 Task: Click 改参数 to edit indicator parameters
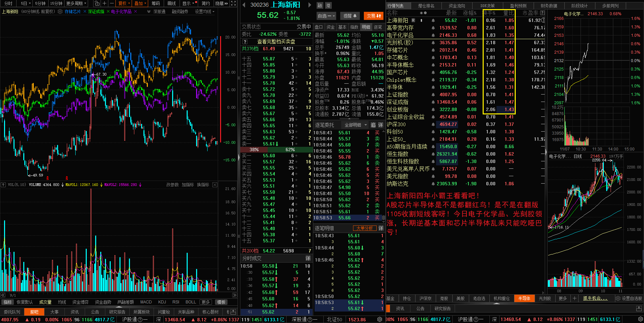point(172,185)
